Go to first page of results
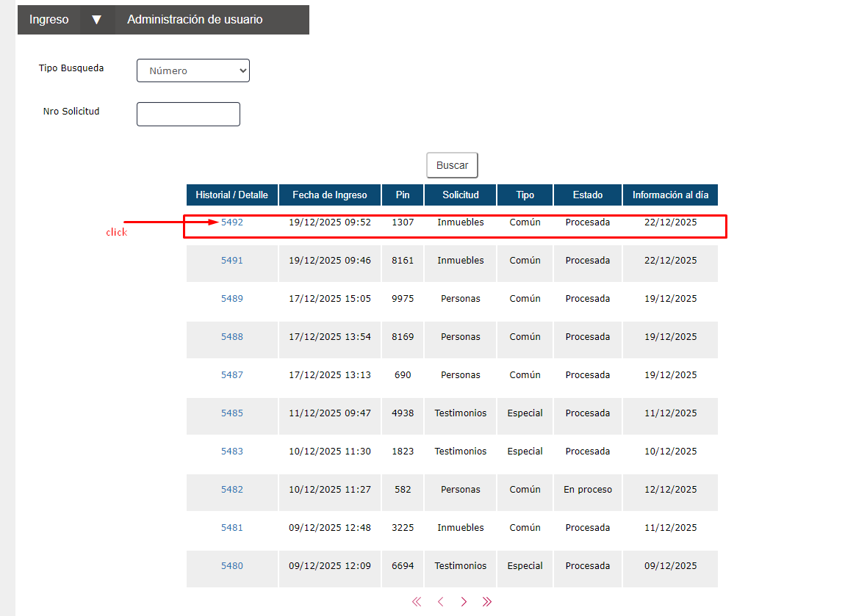Screen dimensions: 856x616 point(417,602)
